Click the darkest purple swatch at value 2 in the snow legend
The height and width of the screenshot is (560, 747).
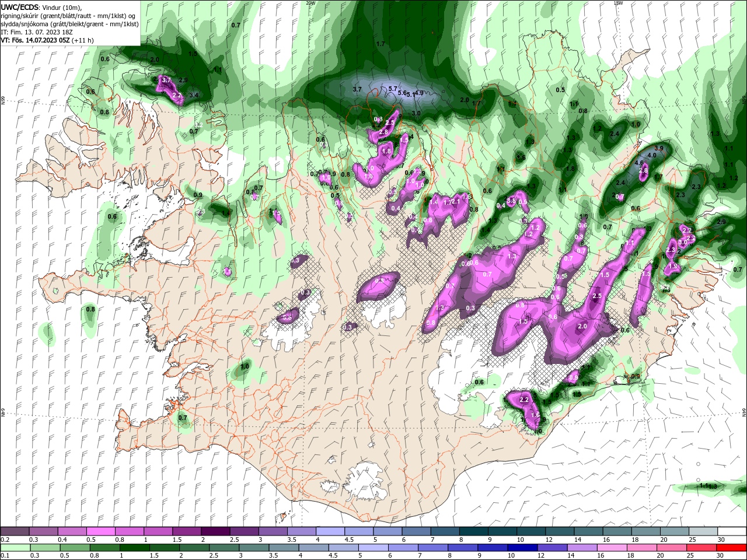click(x=215, y=531)
